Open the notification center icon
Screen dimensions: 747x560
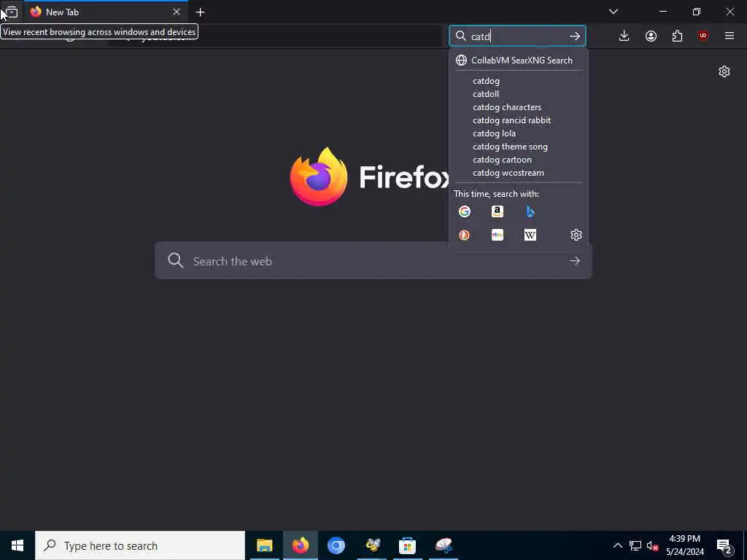point(724,545)
